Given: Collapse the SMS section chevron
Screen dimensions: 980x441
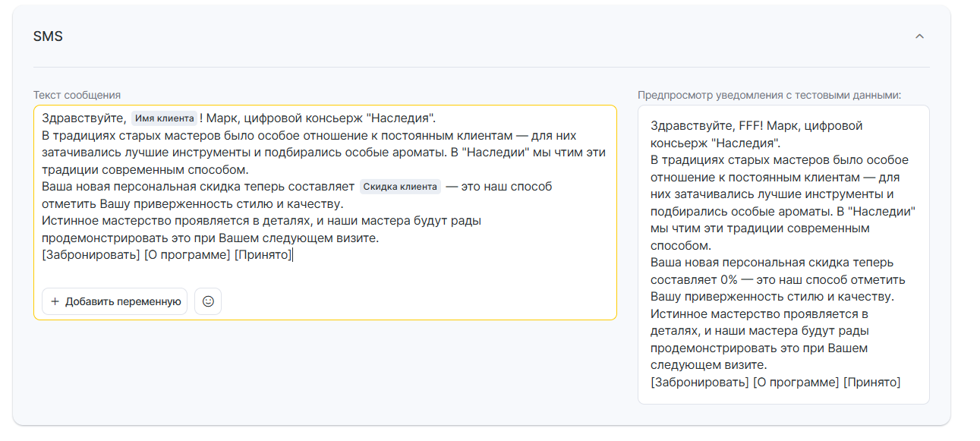Looking at the screenshot, I should [x=919, y=36].
